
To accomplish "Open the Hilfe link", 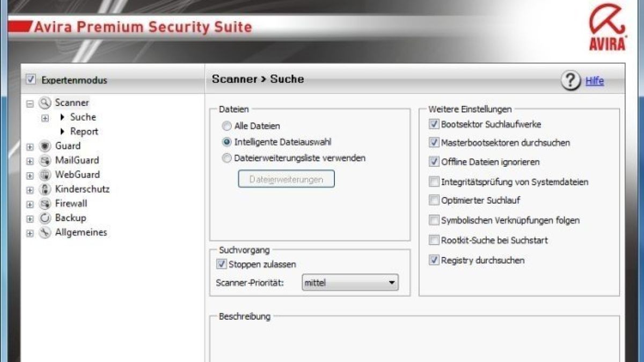I will (595, 81).
